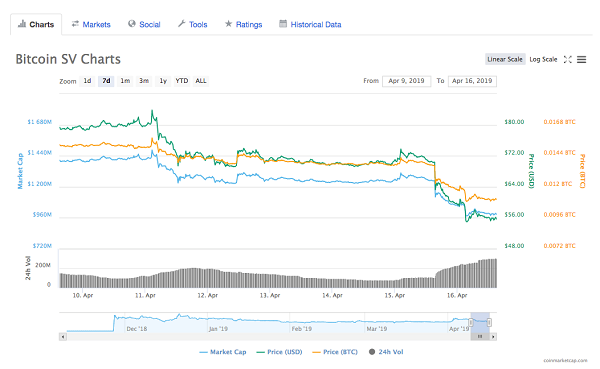This screenshot has height=369, width=600.
Task: Switch to the Charts tab
Action: point(36,24)
